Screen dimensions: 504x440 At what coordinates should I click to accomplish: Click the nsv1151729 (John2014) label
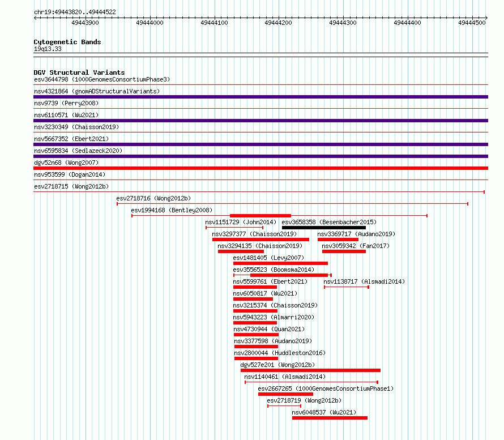click(241, 222)
